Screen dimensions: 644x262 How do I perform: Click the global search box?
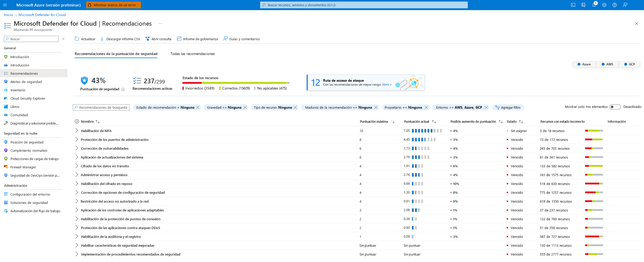364,5
